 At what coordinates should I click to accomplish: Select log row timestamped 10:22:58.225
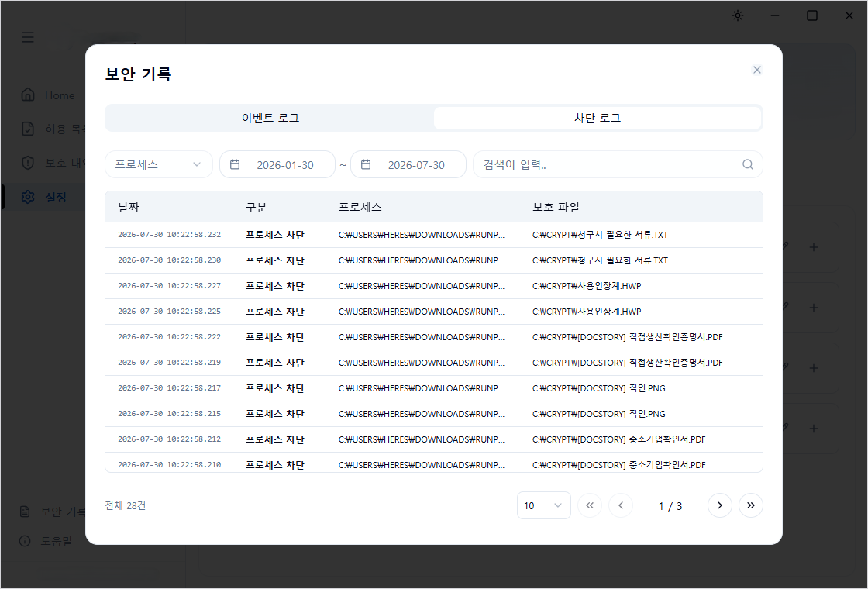tap(434, 312)
